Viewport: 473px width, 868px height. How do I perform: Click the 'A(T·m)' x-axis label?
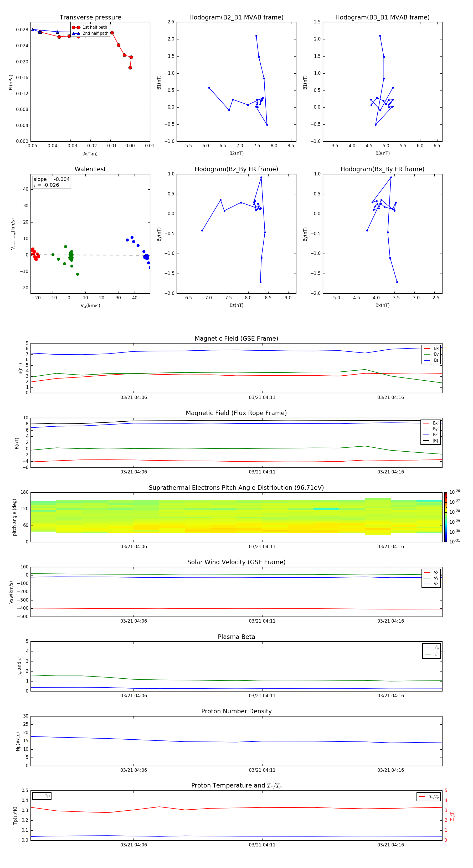tap(90, 154)
